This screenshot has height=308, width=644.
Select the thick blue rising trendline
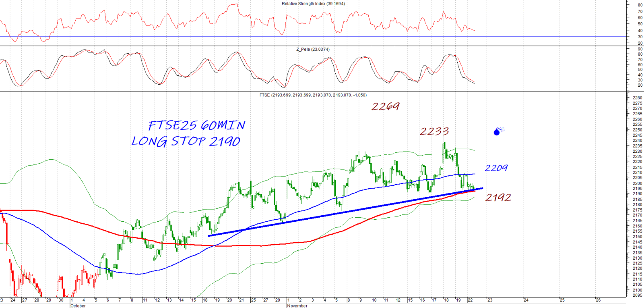point(345,212)
